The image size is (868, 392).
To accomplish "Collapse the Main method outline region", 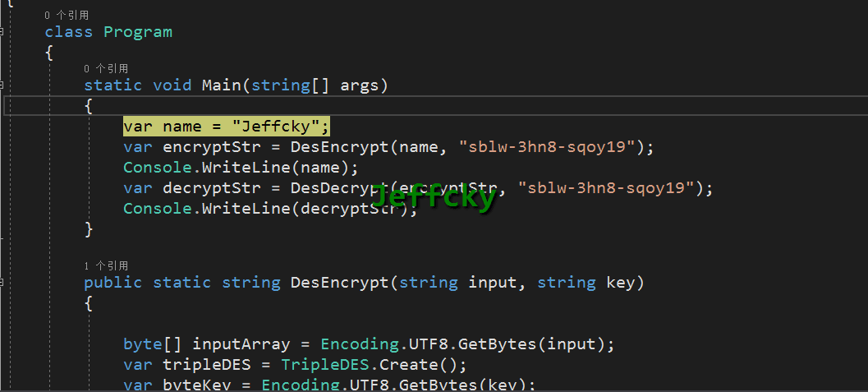I will point(2,85).
